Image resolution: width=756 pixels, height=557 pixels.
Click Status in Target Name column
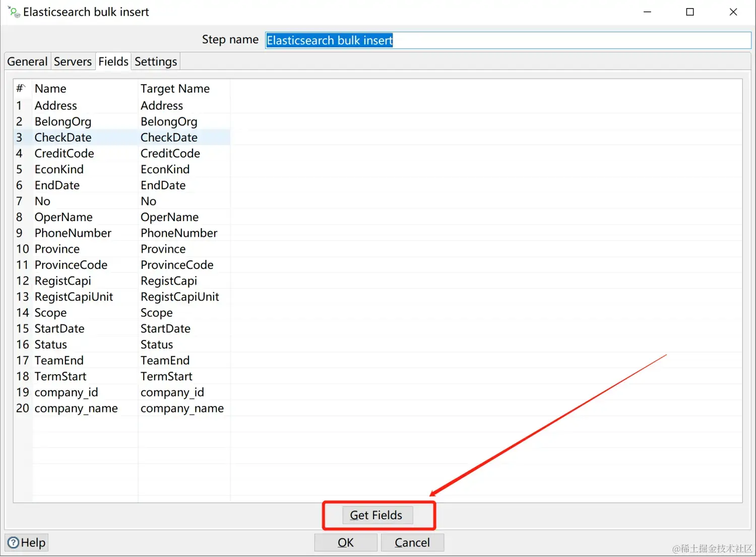184,345
